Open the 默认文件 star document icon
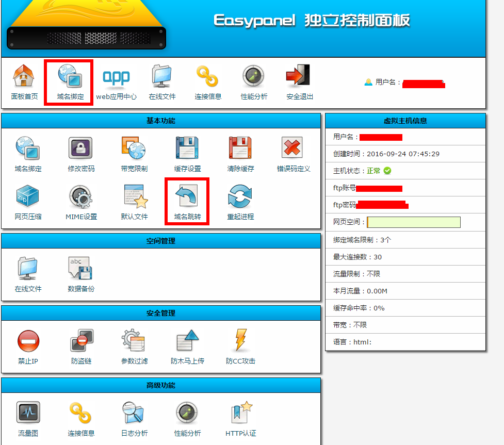 point(136,196)
